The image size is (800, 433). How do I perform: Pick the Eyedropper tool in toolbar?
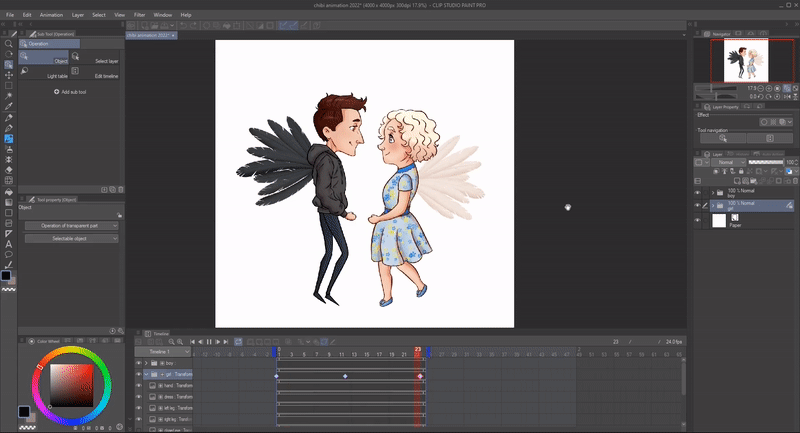coord(9,106)
